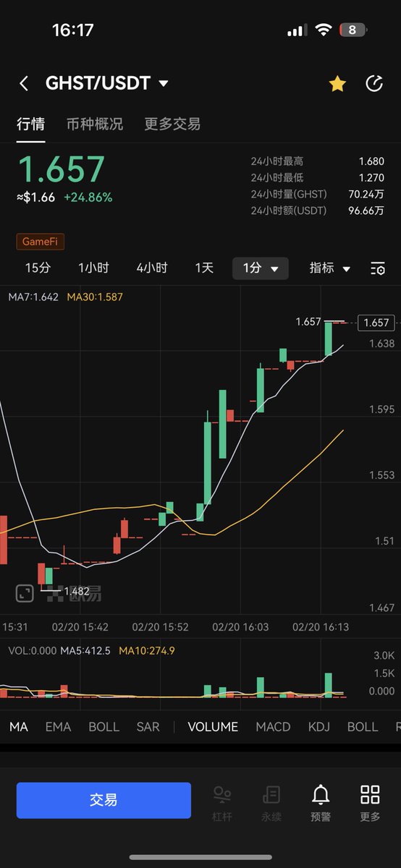401x868 pixels.
Task: Tap the latest green candlestick at 1.657
Action: point(329,338)
